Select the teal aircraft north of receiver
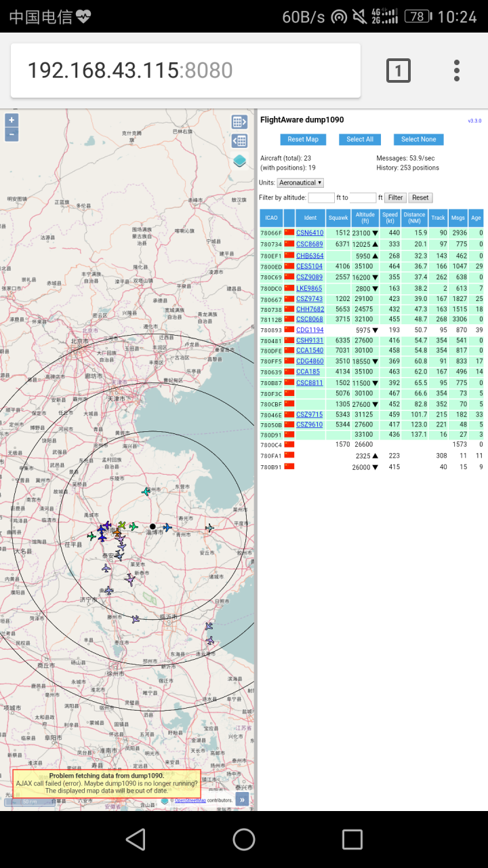 tap(146, 491)
